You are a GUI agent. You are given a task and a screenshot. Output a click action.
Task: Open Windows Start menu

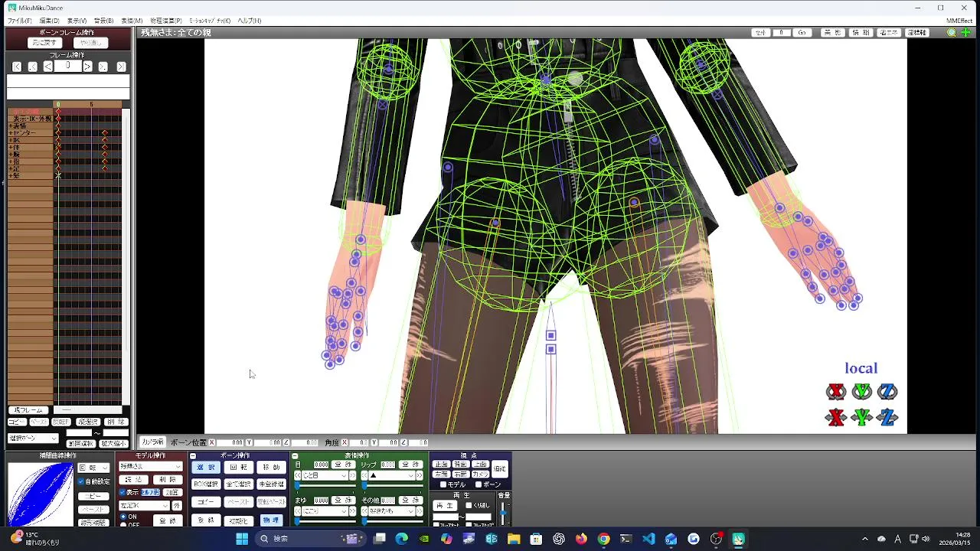point(242,539)
